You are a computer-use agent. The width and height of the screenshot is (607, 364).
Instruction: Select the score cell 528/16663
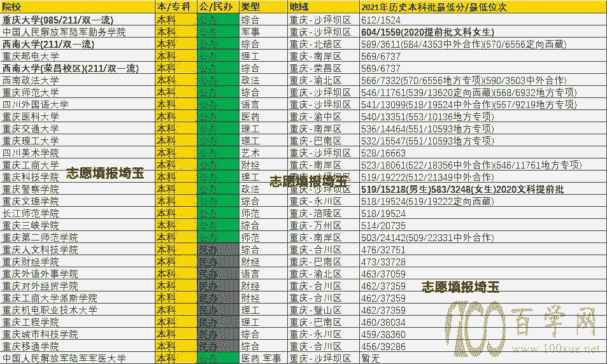pos(483,153)
